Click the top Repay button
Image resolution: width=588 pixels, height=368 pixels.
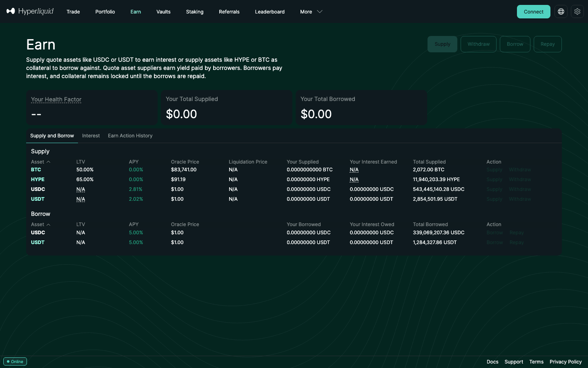548,44
